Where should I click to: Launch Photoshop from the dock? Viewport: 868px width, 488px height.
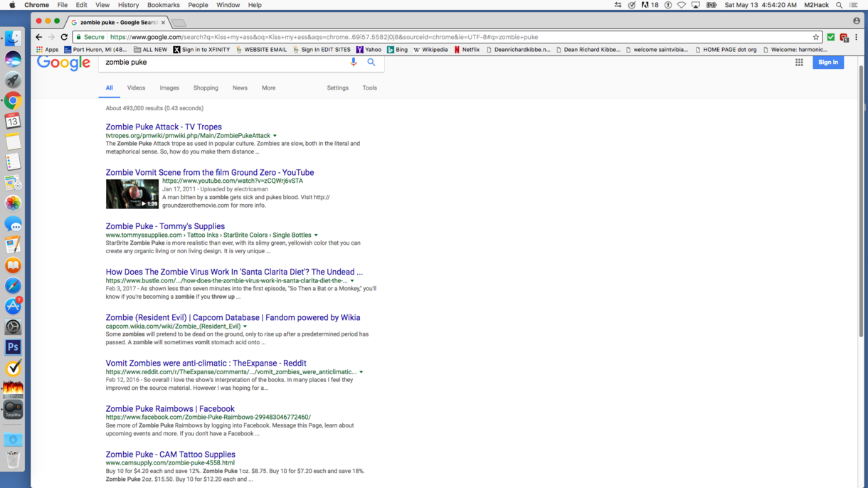(13, 348)
